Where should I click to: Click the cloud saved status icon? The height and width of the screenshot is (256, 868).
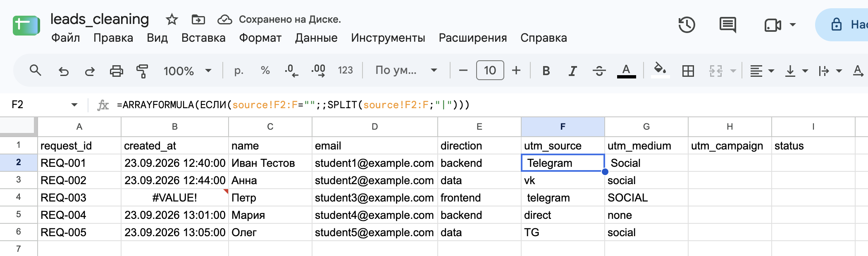[x=225, y=19]
